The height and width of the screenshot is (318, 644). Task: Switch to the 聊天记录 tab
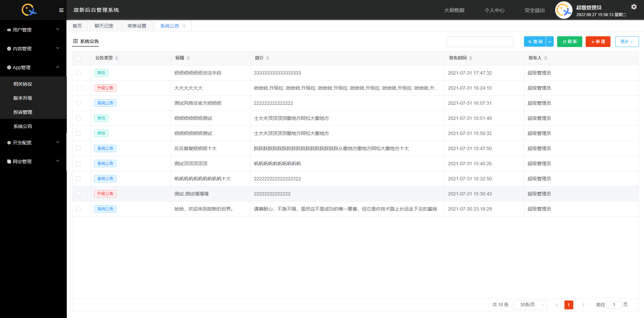104,26
